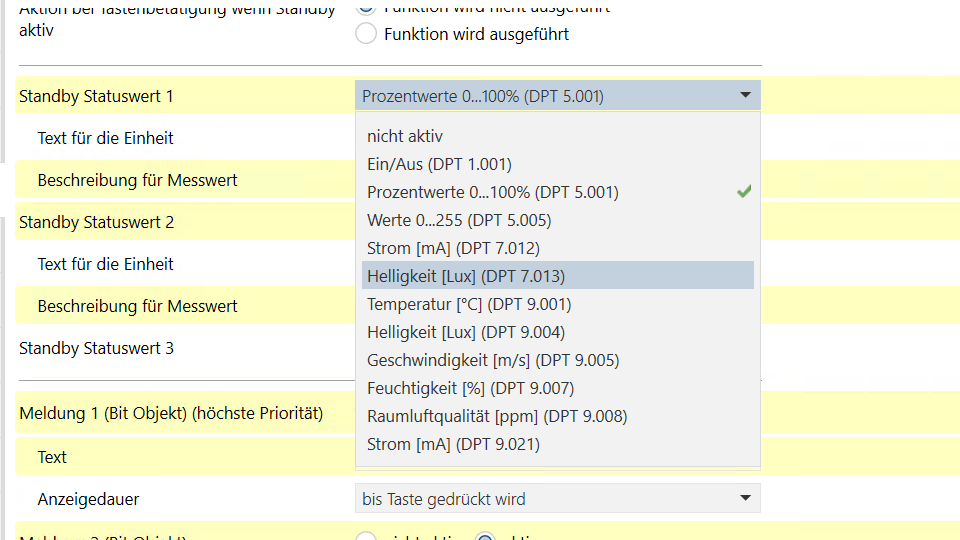Click the "Standby Statuswert 1" parameter label
This screenshot has width=960, height=540.
click(x=96, y=96)
